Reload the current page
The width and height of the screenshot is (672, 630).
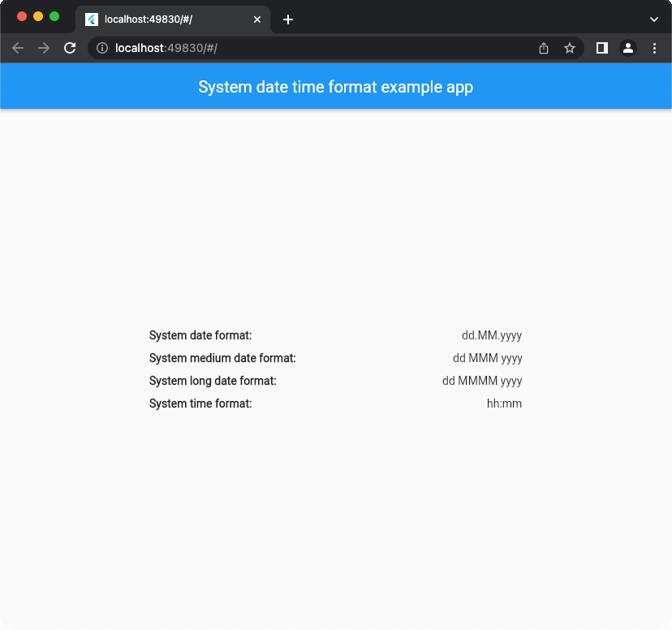pos(70,48)
